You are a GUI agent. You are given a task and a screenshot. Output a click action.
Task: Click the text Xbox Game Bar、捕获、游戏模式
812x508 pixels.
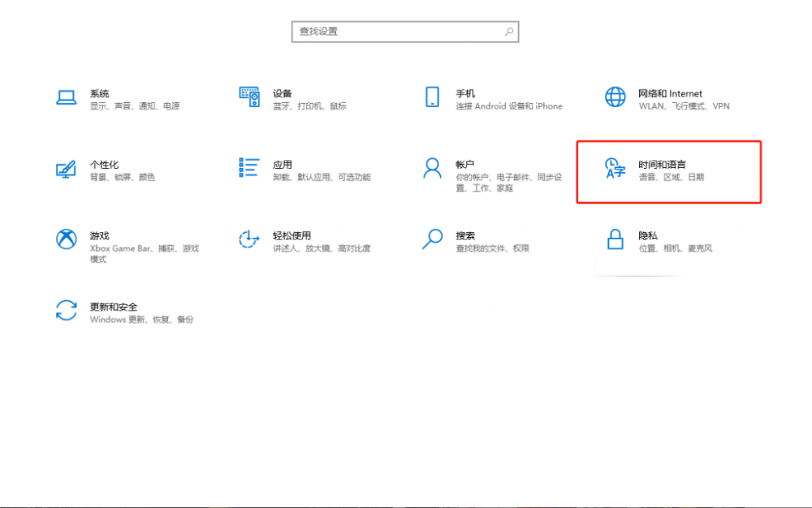point(145,253)
